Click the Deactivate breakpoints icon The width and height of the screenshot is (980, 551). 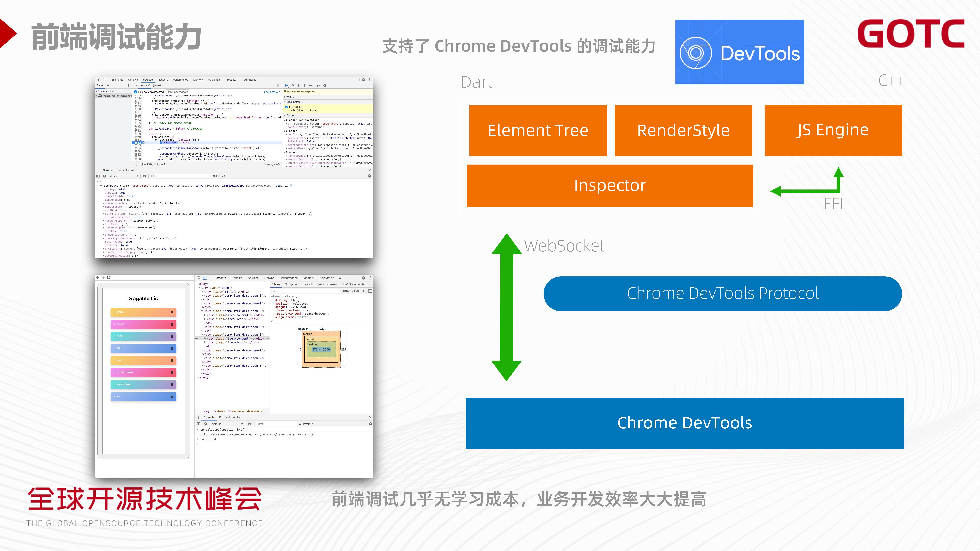tap(318, 86)
